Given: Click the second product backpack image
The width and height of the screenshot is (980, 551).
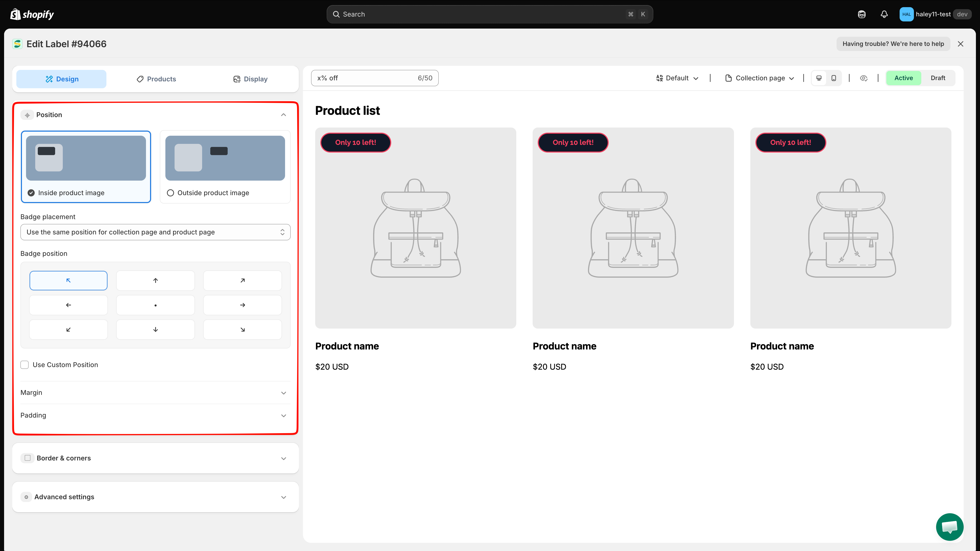Looking at the screenshot, I should [633, 228].
